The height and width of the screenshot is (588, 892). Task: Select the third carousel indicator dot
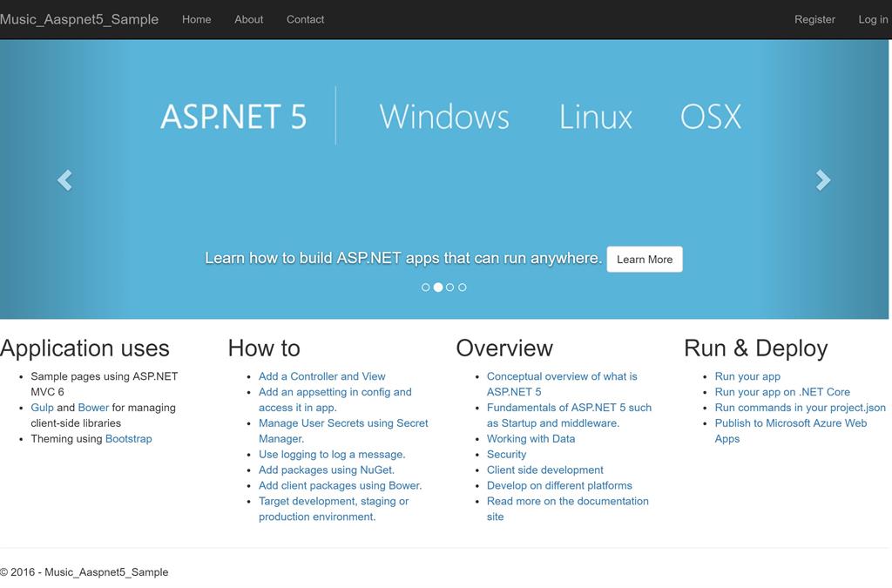click(x=450, y=287)
